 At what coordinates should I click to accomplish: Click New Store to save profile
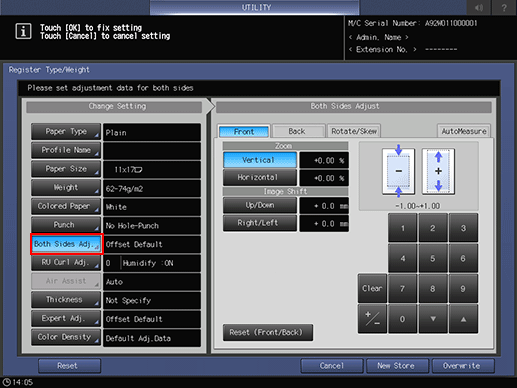[x=397, y=366]
